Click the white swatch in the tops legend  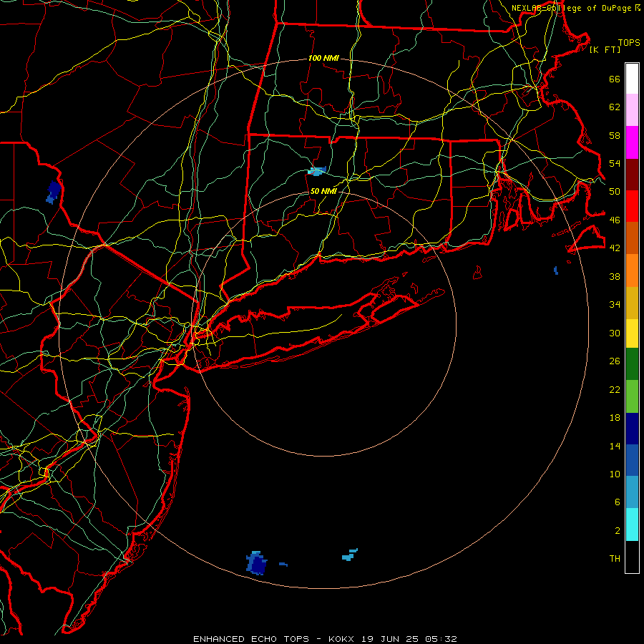pyautogui.click(x=632, y=79)
